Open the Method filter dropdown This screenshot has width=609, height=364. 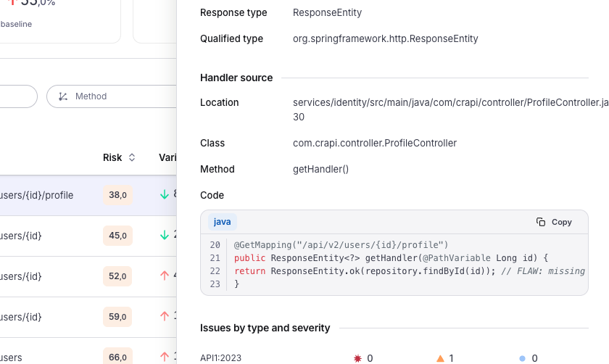pyautogui.click(x=112, y=96)
